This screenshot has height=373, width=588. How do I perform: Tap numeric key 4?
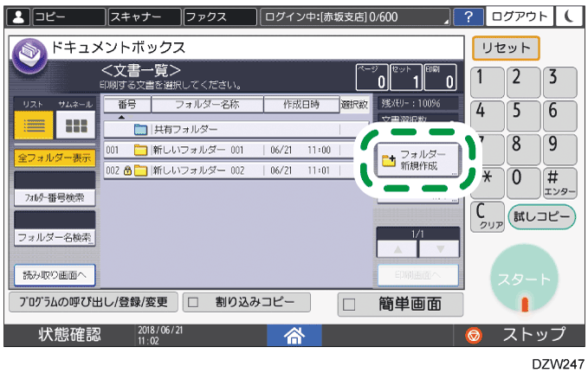coord(488,116)
